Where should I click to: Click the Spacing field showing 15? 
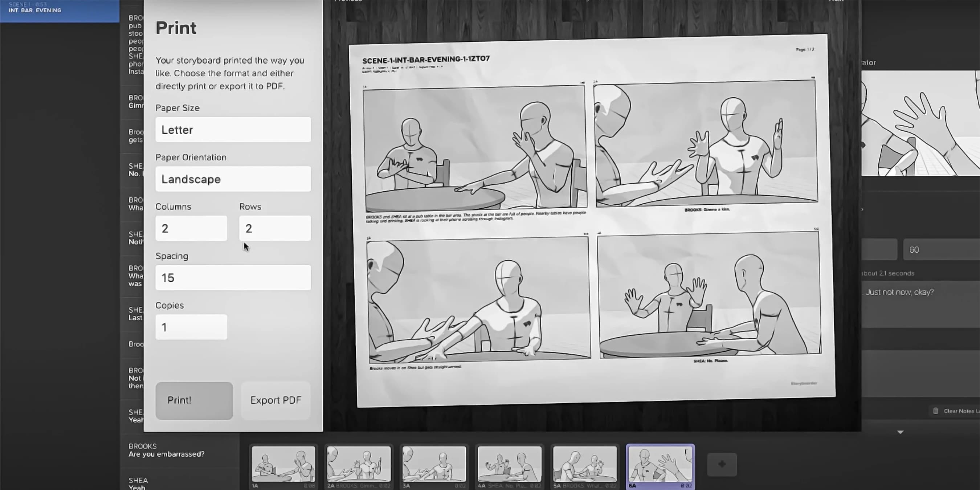(x=233, y=278)
